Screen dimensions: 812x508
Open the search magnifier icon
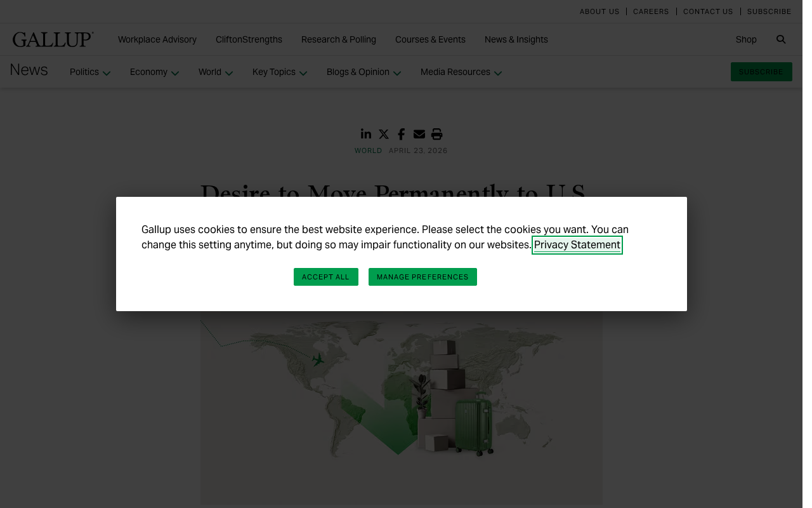tap(781, 39)
